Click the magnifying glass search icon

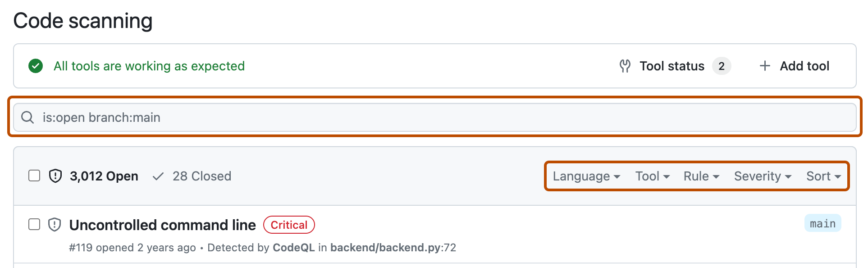27,117
